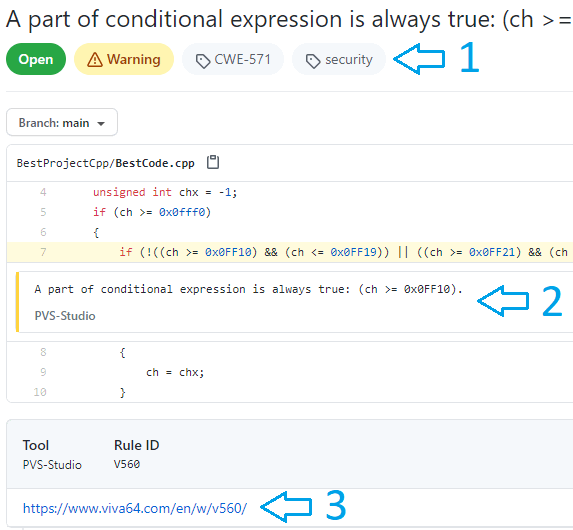The width and height of the screenshot is (573, 530).
Task: Click the tag icon beside CWE-571
Action: pos(203,61)
